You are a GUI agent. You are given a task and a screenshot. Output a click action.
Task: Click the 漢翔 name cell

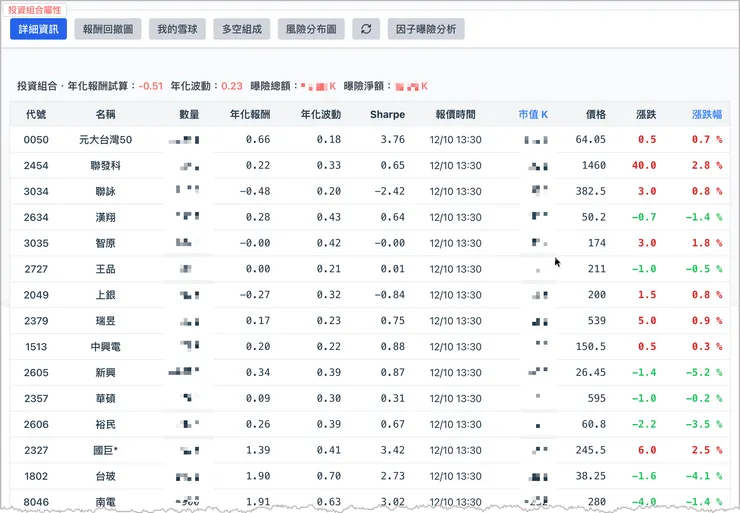[x=105, y=218]
